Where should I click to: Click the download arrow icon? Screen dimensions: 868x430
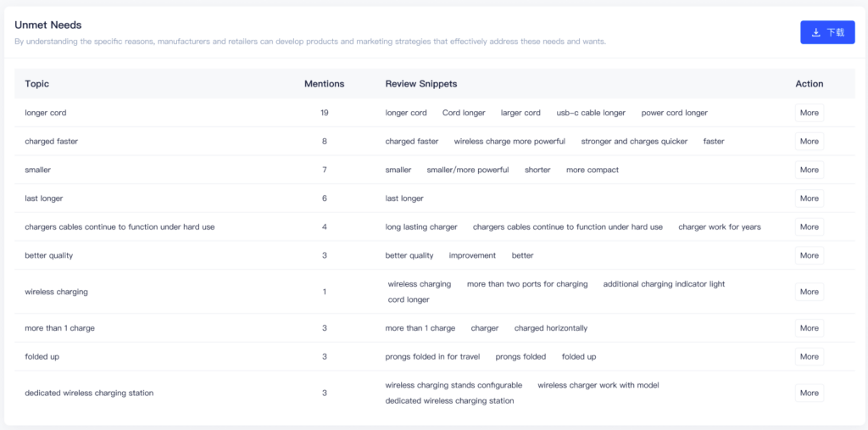pyautogui.click(x=816, y=33)
